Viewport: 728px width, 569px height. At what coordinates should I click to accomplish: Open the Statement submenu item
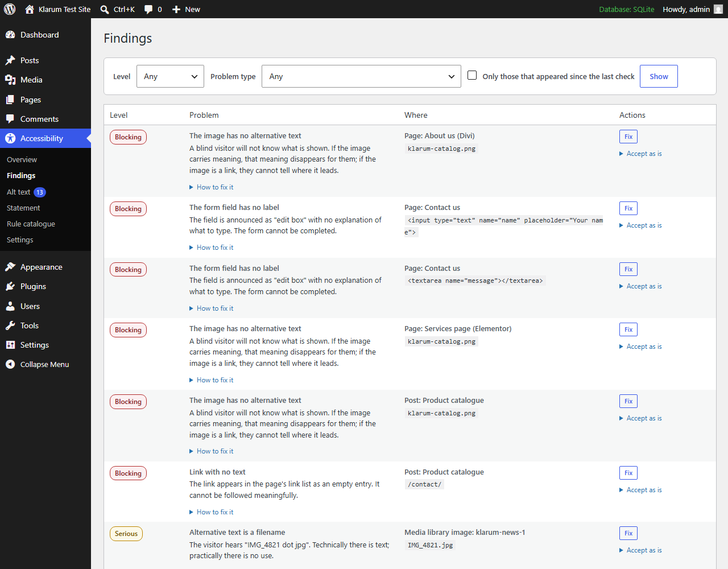pos(23,208)
